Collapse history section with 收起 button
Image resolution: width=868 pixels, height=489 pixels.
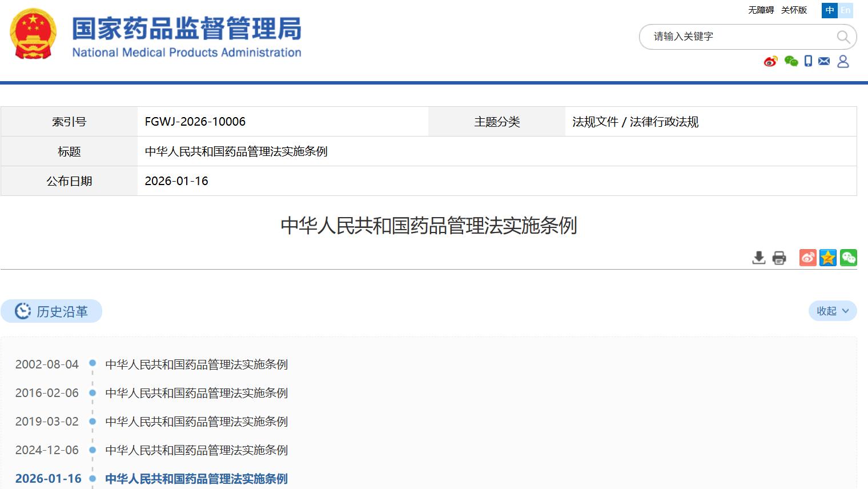click(x=833, y=311)
